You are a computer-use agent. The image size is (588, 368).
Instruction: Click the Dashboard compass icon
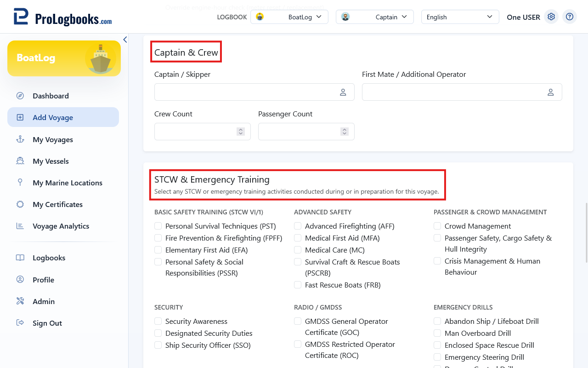coord(20,96)
